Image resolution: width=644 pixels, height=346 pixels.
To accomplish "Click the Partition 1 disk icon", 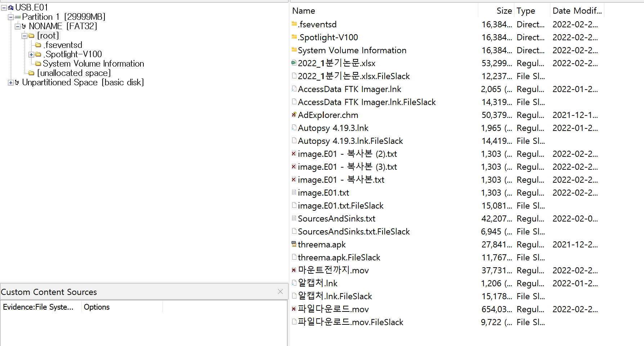I will coord(18,17).
